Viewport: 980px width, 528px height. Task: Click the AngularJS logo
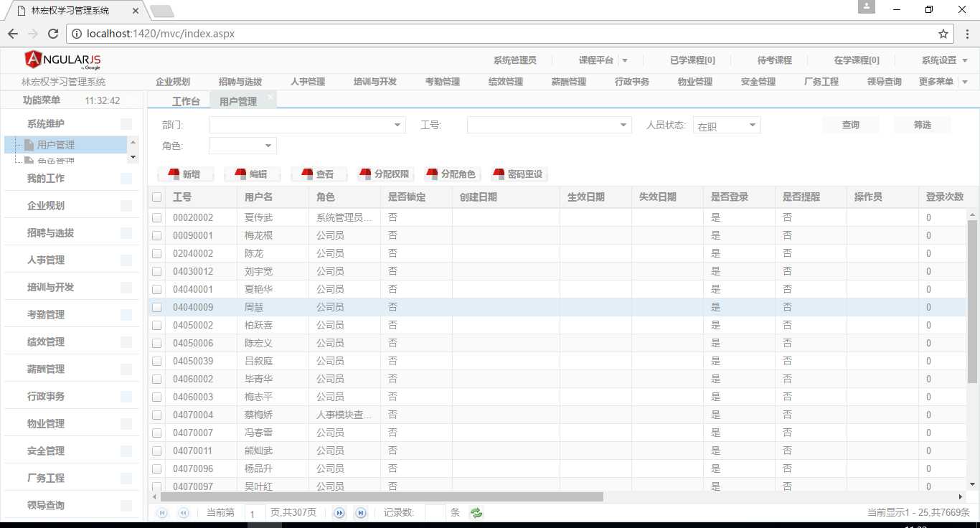tap(61, 60)
